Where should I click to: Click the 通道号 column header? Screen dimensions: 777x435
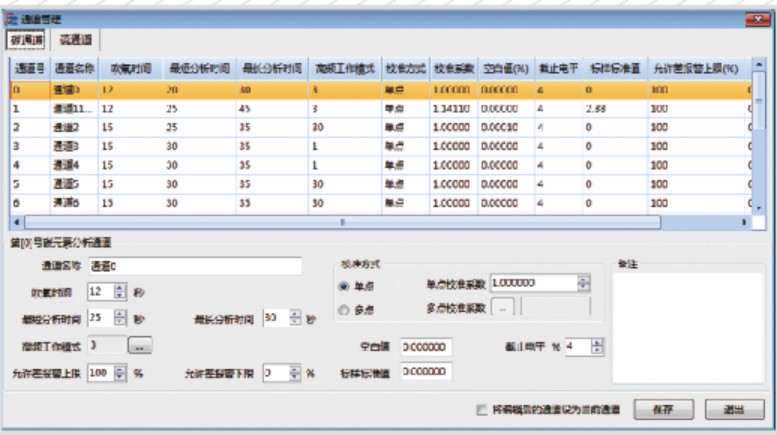coord(30,68)
